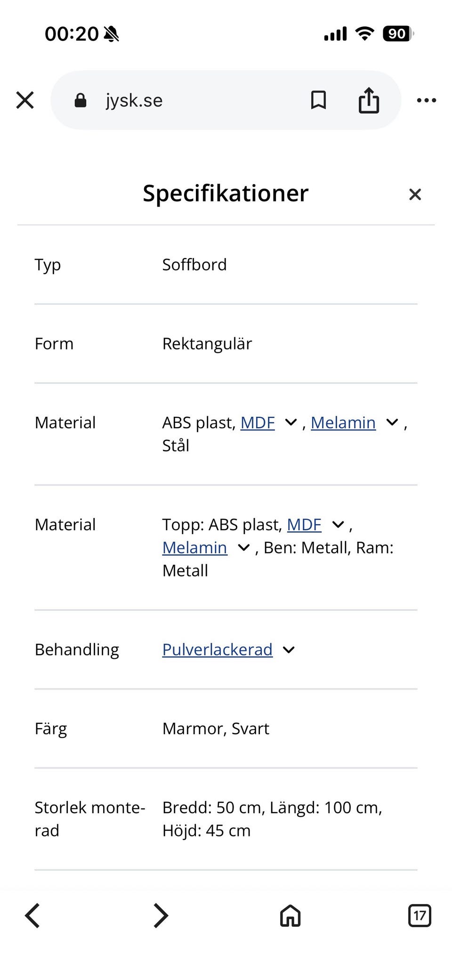Tap the lock icon beside jysk.se
This screenshot has height=980, width=452.
(x=81, y=100)
